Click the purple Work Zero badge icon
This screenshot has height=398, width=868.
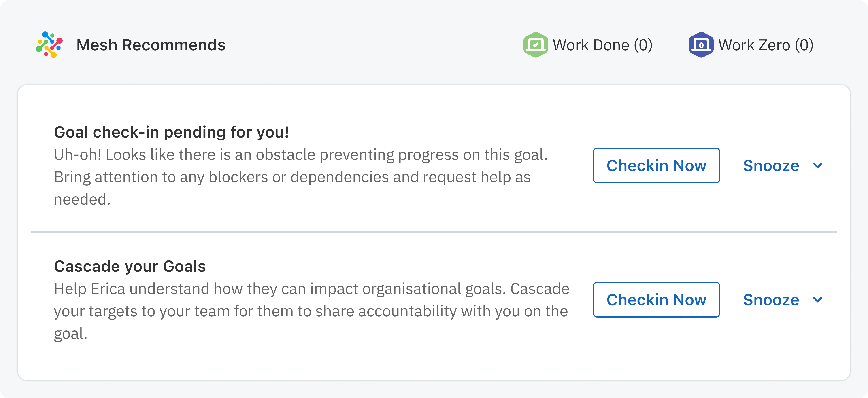(701, 45)
